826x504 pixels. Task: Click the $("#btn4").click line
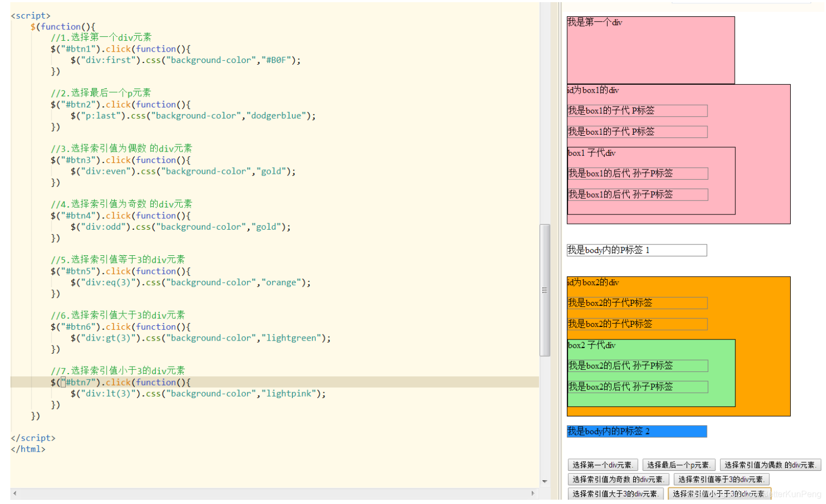coord(121,216)
